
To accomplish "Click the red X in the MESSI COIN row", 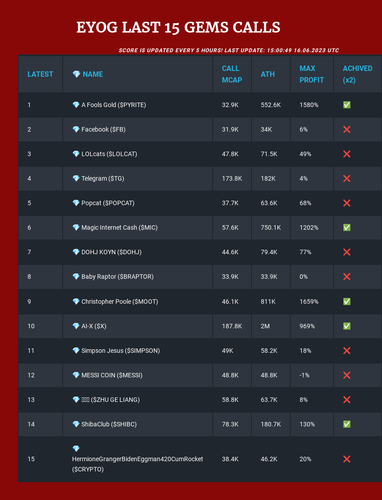I will [x=347, y=375].
